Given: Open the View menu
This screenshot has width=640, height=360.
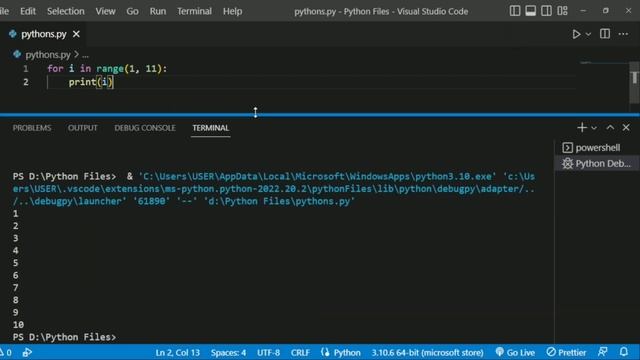Looking at the screenshot, I should pos(105,11).
